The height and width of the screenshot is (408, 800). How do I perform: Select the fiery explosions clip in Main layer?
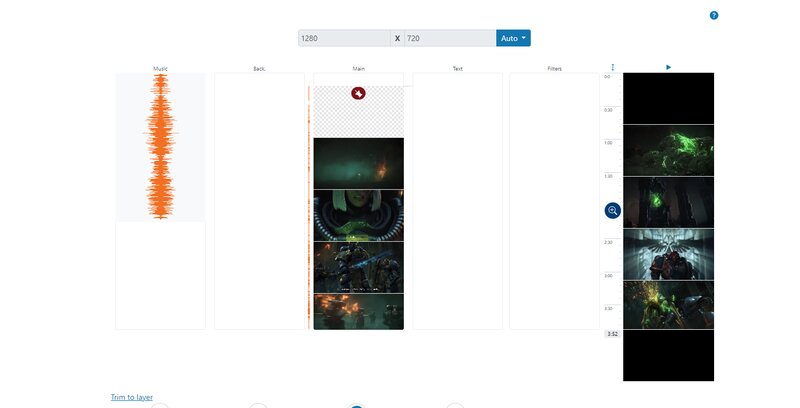[358, 312]
